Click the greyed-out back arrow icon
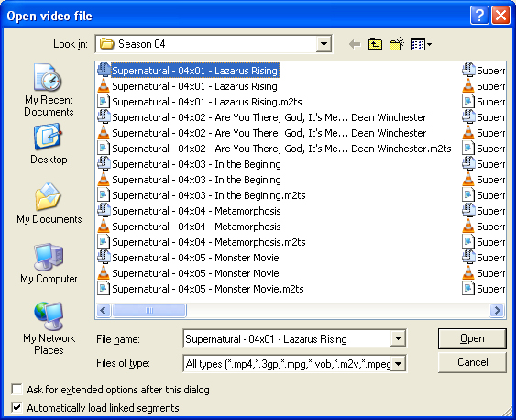Image resolution: width=516 pixels, height=420 pixels. [x=355, y=44]
